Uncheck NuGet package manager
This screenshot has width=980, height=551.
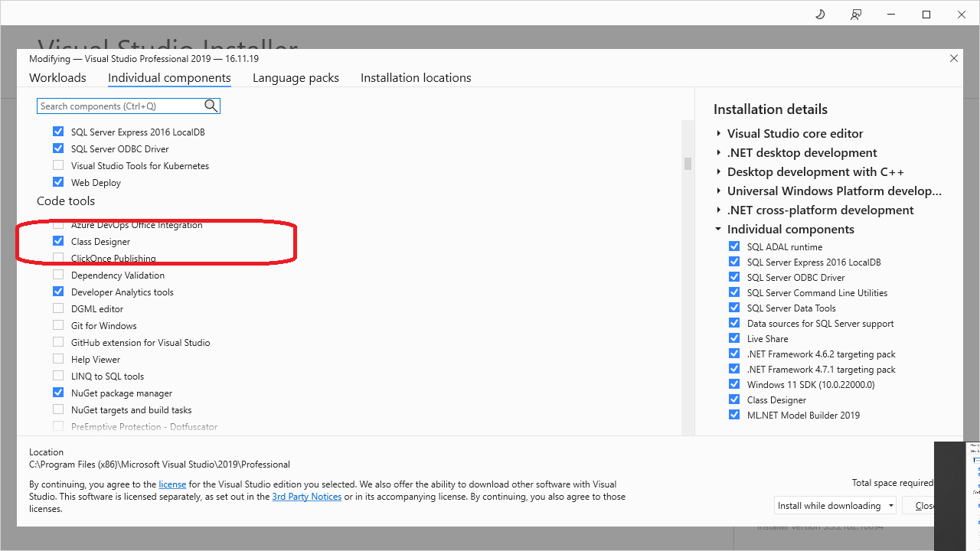point(58,393)
